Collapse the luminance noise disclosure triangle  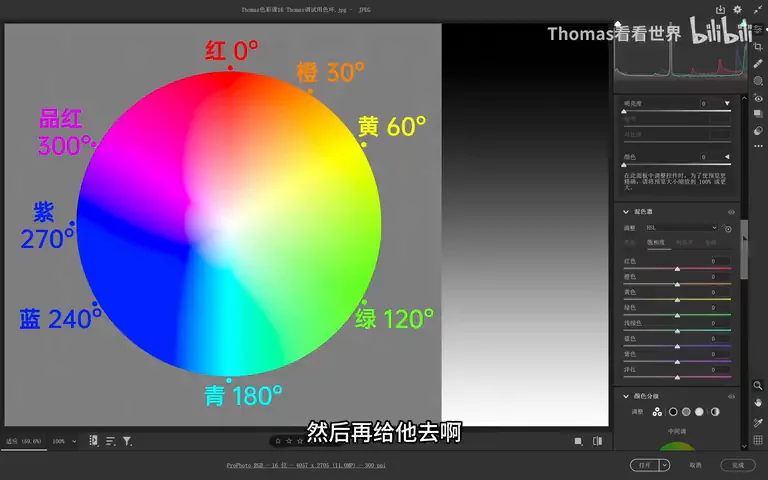pyautogui.click(x=727, y=103)
